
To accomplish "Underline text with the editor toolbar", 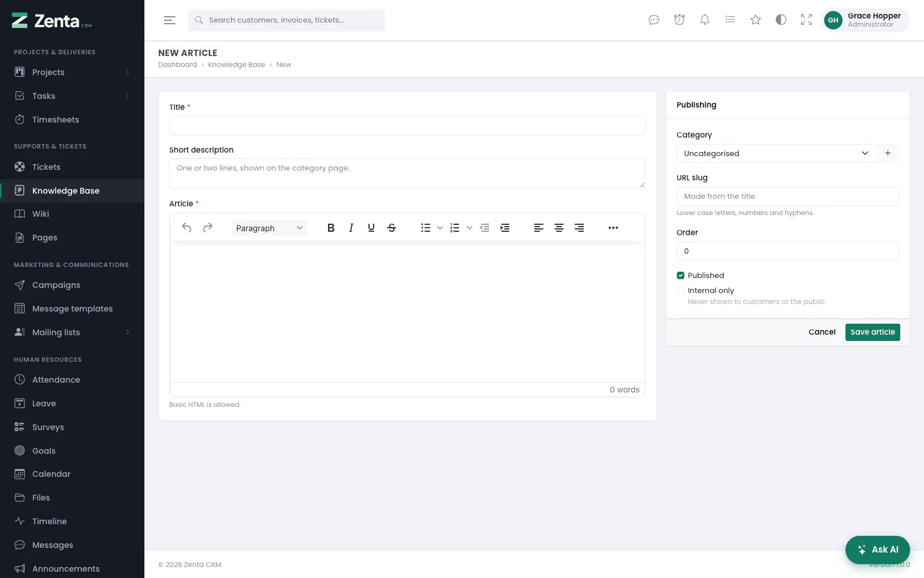I will pyautogui.click(x=371, y=228).
